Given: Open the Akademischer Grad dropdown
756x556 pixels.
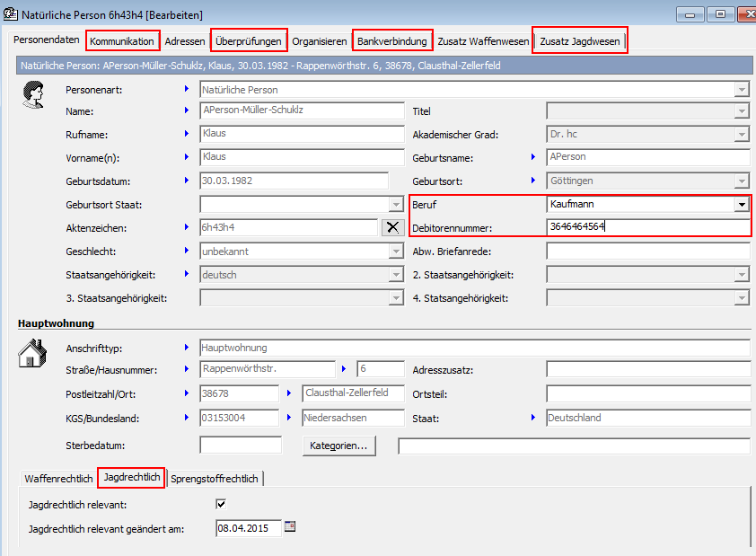Looking at the screenshot, I should pos(741,135).
